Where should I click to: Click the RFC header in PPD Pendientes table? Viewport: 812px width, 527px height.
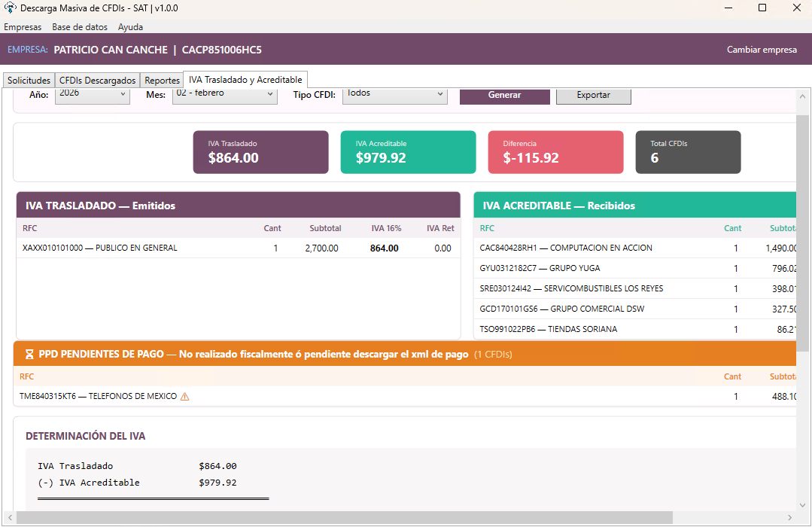[27, 376]
